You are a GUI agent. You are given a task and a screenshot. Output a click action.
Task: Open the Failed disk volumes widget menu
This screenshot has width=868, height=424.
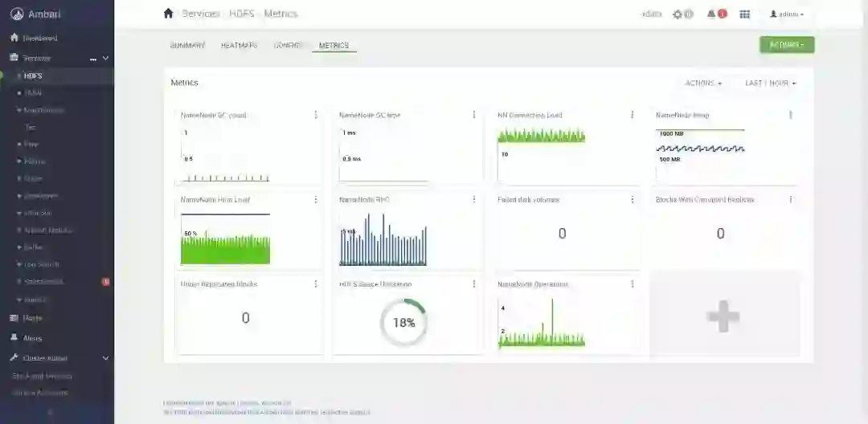(633, 200)
